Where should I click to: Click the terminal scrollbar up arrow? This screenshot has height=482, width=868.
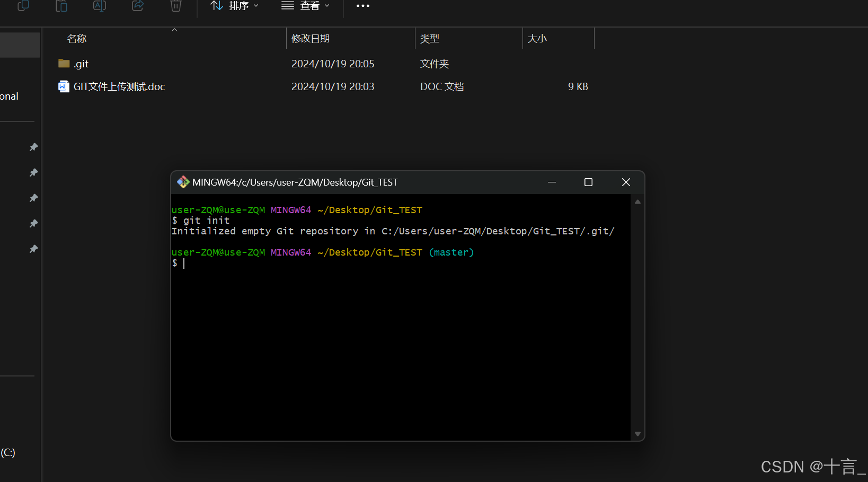[x=638, y=202]
